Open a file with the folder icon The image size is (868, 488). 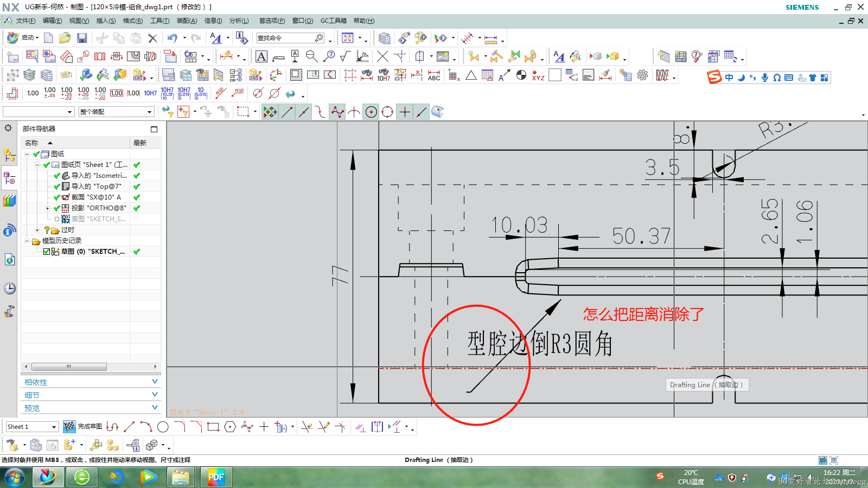click(x=65, y=38)
